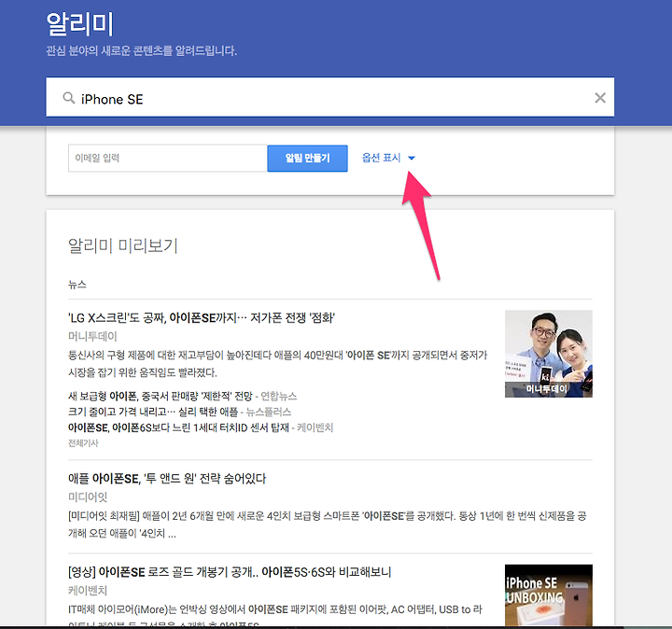Viewport: 672px width, 629px height.
Task: Open 아이폰SE 1세대 터치ID 센서 탑재 article
Action: pyautogui.click(x=178, y=427)
